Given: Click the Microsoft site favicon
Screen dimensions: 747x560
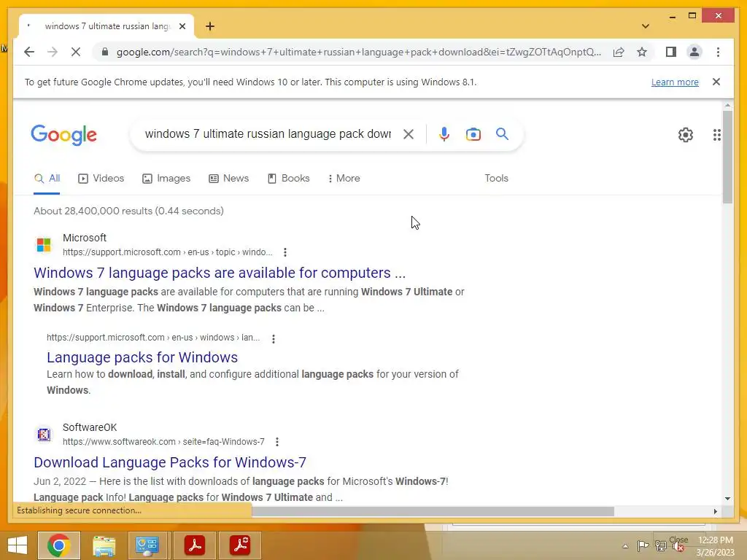Looking at the screenshot, I should pos(44,245).
